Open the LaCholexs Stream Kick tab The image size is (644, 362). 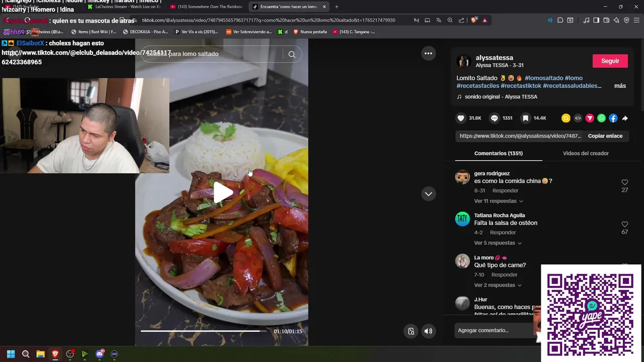124,7
